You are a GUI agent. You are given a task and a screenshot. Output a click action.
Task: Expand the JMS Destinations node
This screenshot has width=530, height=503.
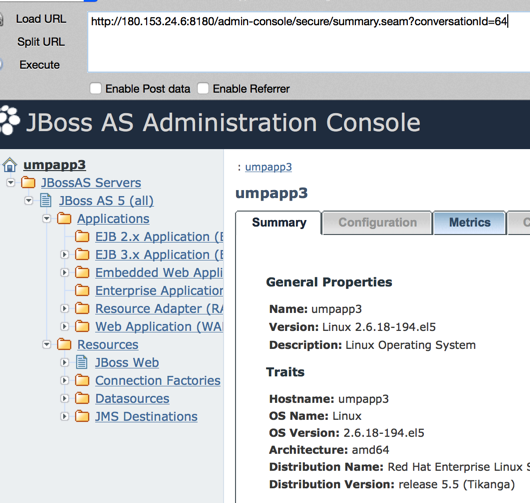click(x=64, y=416)
